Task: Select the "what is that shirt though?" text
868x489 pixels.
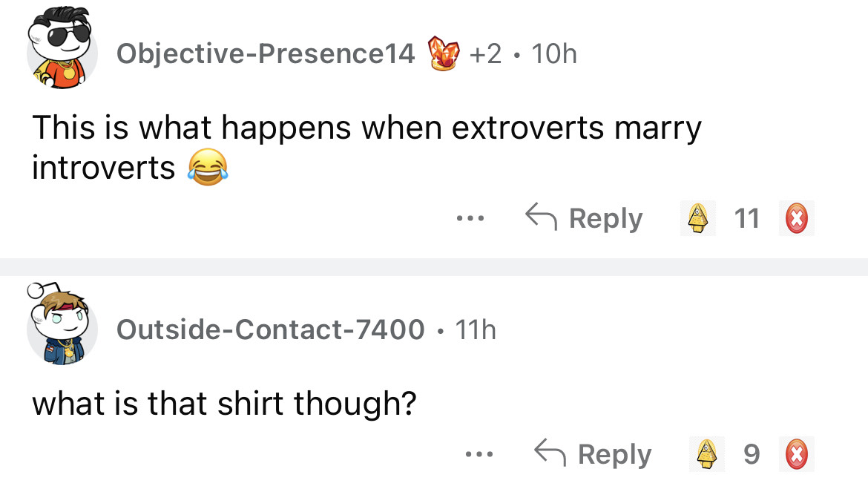Action: pyautogui.click(x=224, y=403)
